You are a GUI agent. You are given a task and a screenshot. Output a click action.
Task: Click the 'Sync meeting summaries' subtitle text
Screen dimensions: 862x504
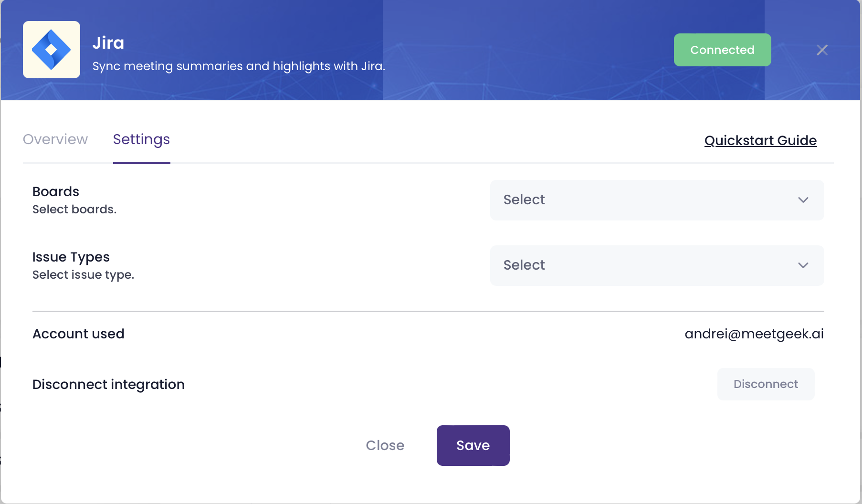[239, 66]
